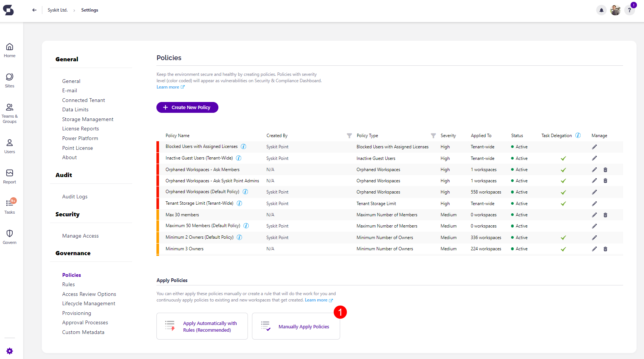Viewport: 644px width, 359px height.
Task: Switch to the Audit Logs section
Action: click(75, 196)
